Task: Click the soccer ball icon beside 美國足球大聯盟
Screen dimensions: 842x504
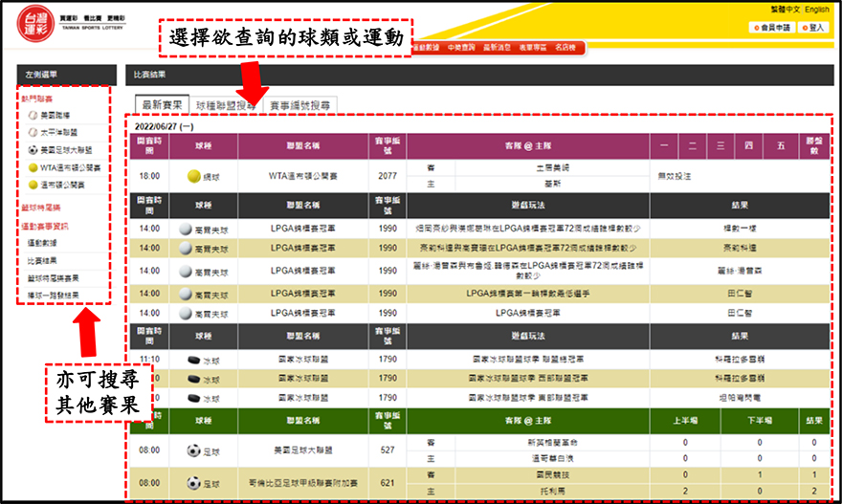Action: click(x=33, y=150)
